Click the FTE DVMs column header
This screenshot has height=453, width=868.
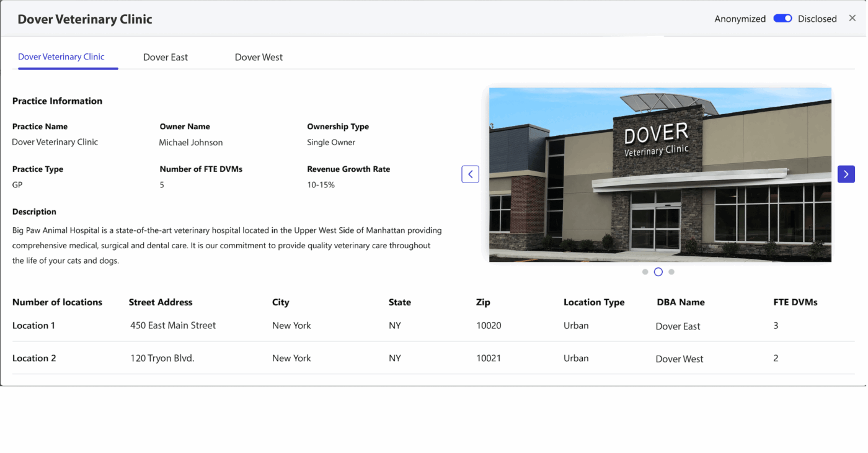tap(795, 302)
